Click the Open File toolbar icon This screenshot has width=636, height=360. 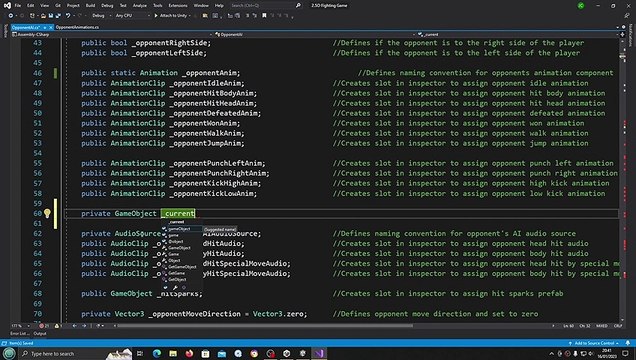(43, 15)
